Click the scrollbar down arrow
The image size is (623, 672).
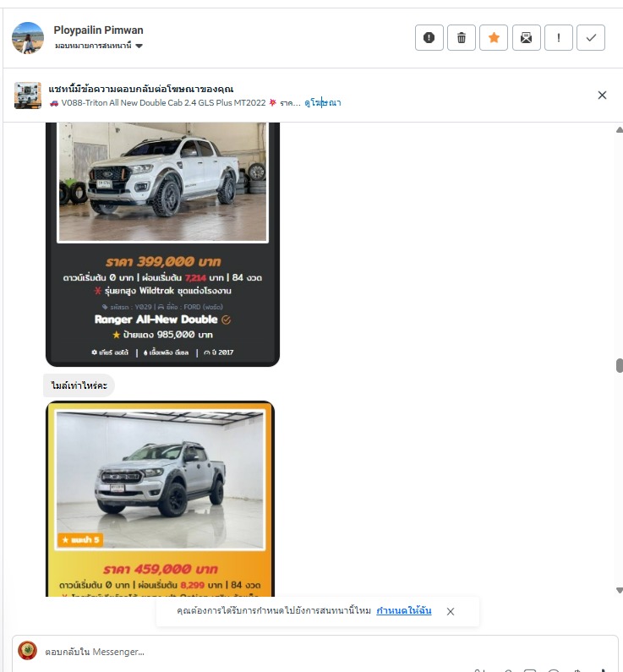[x=619, y=590]
